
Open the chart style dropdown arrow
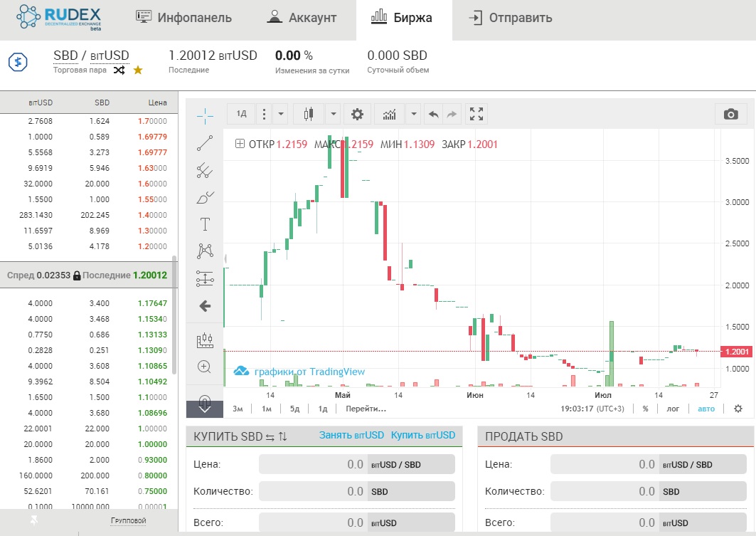(333, 115)
